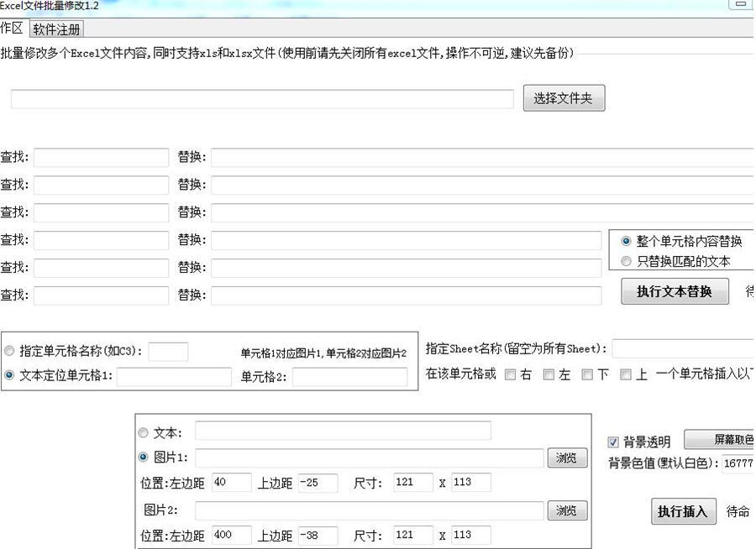Click 图片2 左边距 field showing 400
The height and width of the screenshot is (549, 756).
point(231,535)
